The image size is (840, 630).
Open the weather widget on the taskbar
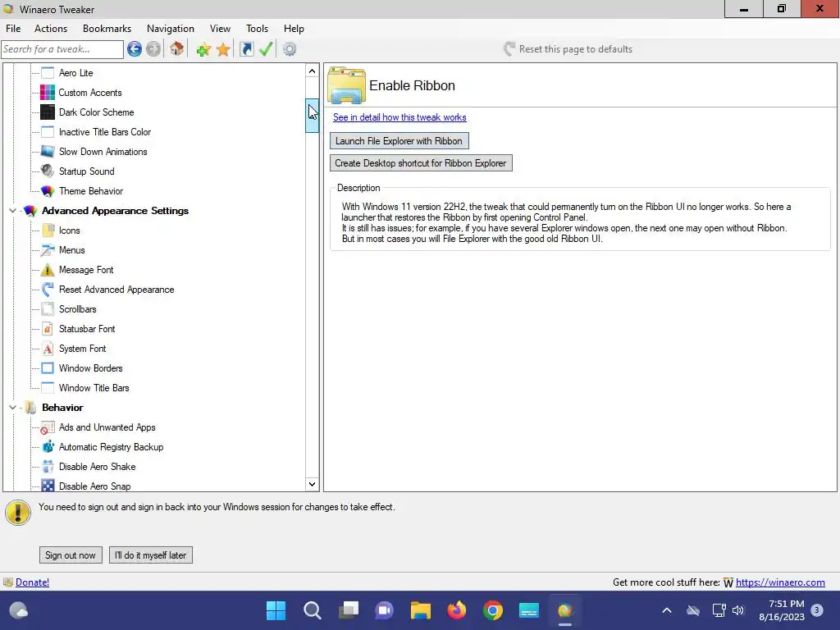(19, 610)
